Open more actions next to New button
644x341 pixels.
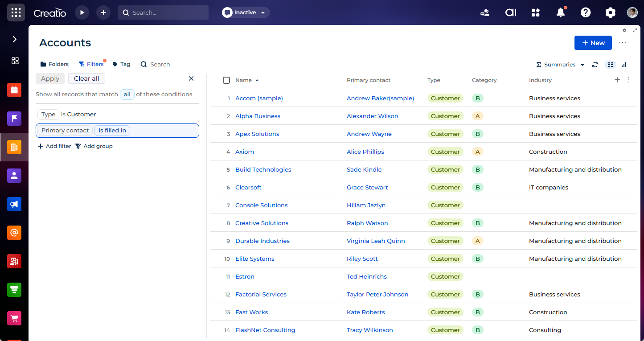pos(623,43)
